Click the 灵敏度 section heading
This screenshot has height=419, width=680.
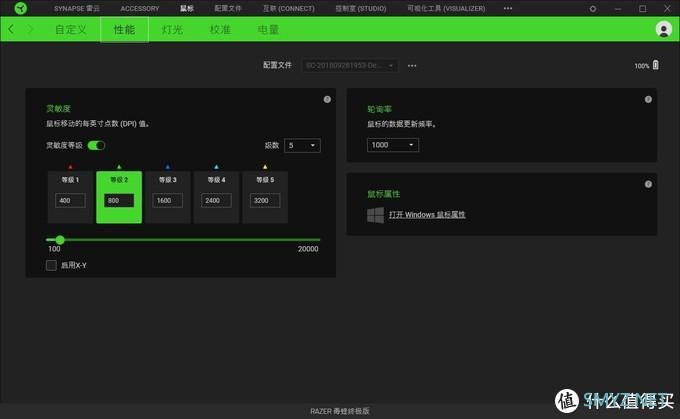(x=59, y=109)
